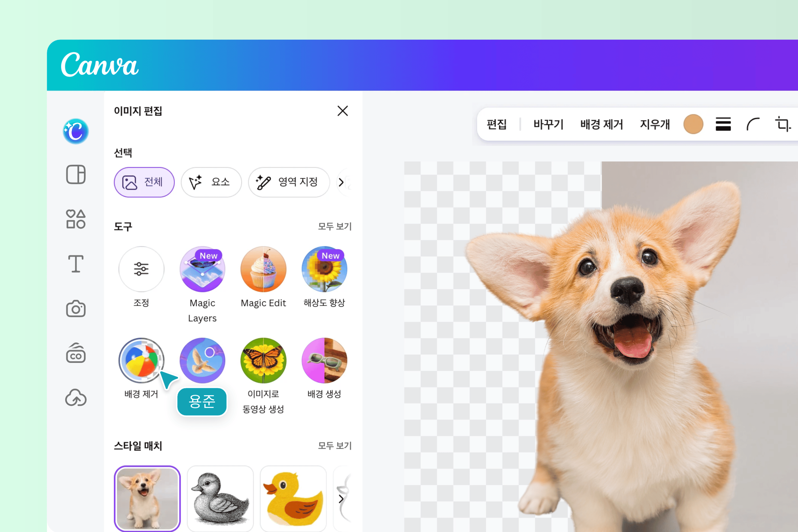Open the Brand kit sidebar icon

pos(76,353)
